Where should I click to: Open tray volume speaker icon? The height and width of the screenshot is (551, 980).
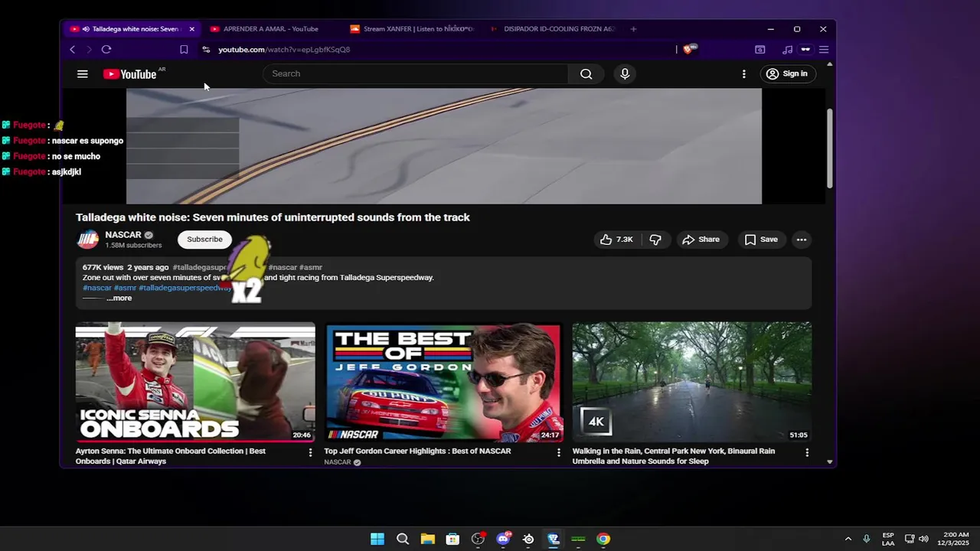923,539
